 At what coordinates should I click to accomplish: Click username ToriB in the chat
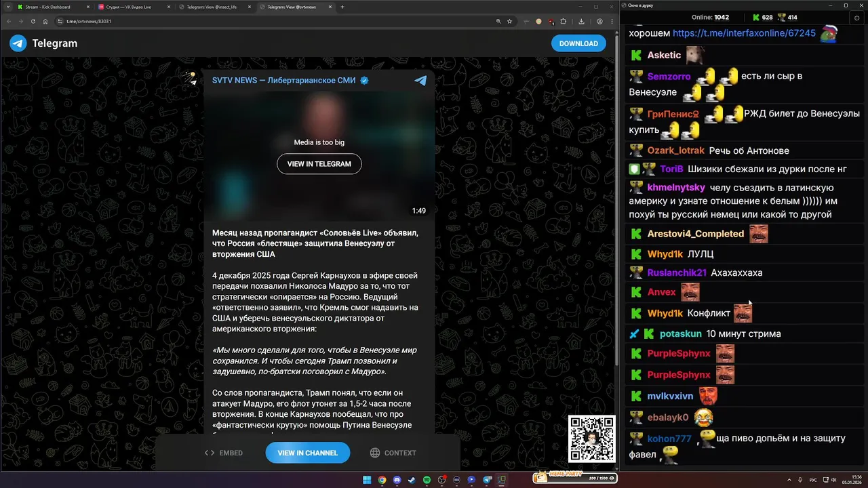tap(671, 169)
